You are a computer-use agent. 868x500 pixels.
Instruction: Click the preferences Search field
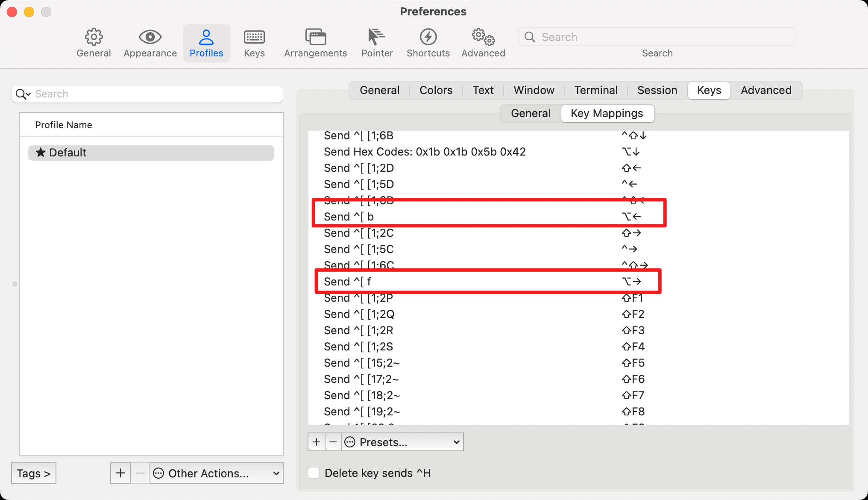[x=658, y=37]
